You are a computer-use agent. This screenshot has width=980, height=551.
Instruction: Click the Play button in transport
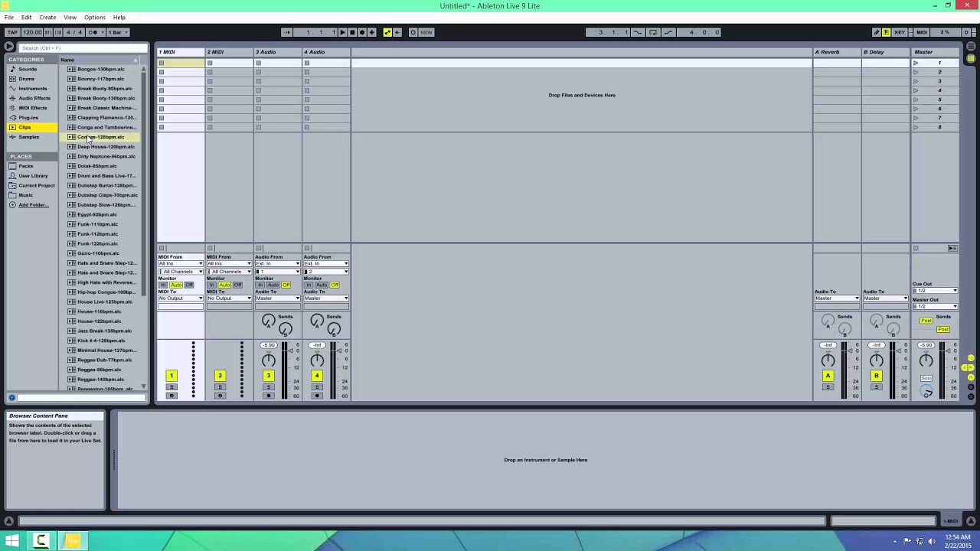coord(343,32)
